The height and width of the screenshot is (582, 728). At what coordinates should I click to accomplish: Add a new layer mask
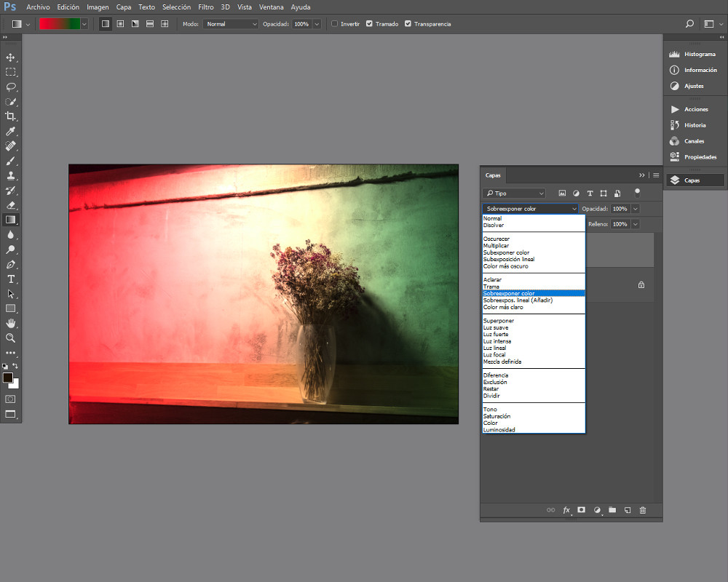[581, 510]
